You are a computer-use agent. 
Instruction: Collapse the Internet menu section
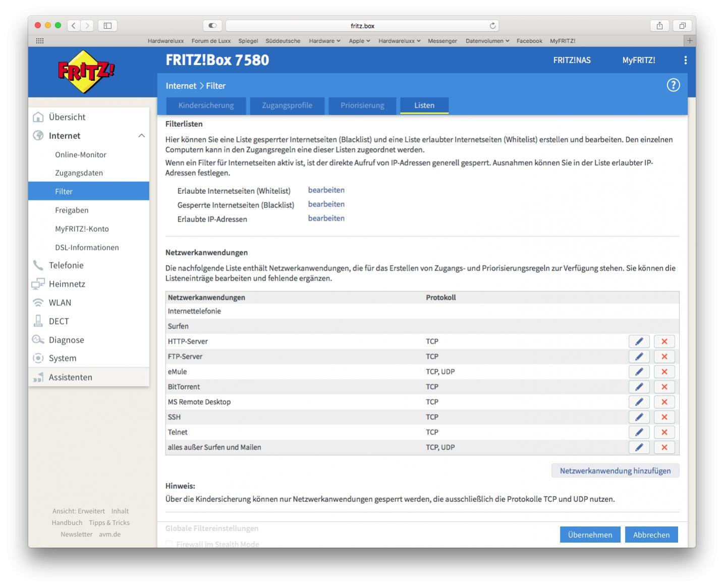click(142, 136)
